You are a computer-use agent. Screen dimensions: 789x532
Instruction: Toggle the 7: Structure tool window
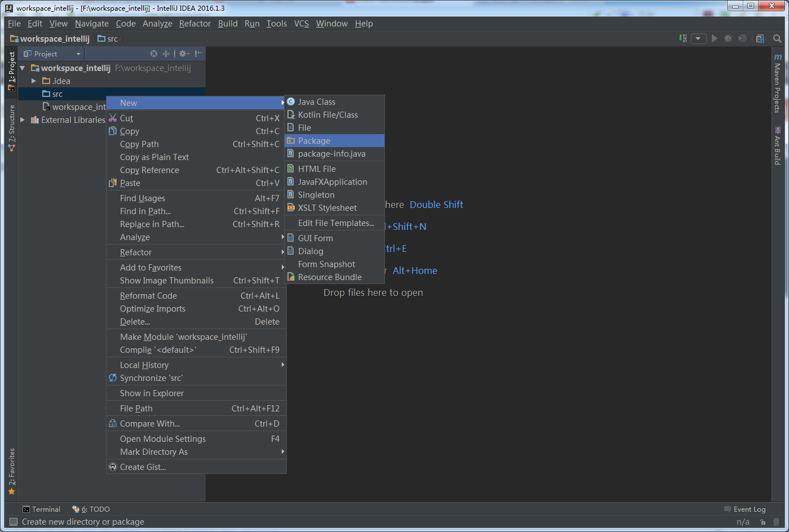pos(11,128)
